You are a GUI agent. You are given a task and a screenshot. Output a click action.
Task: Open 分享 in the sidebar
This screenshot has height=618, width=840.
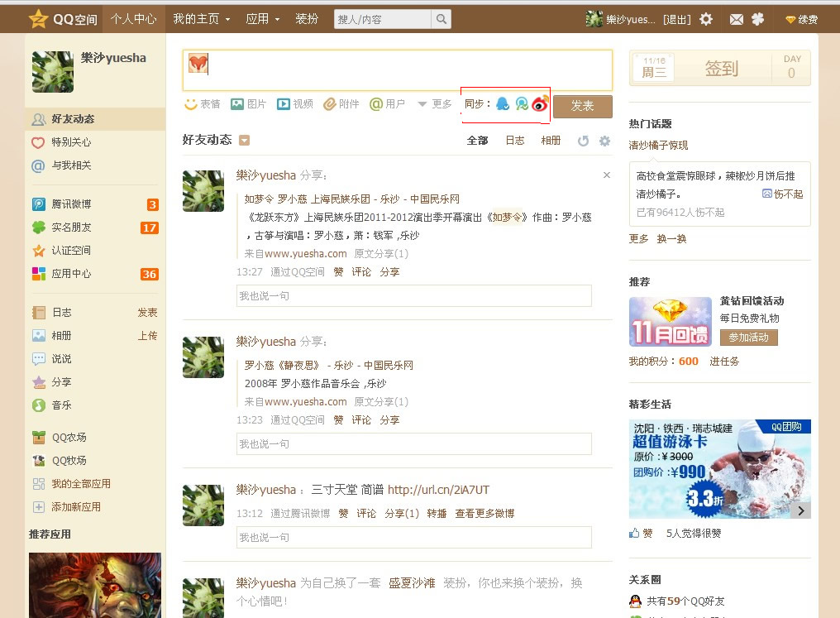(62, 382)
